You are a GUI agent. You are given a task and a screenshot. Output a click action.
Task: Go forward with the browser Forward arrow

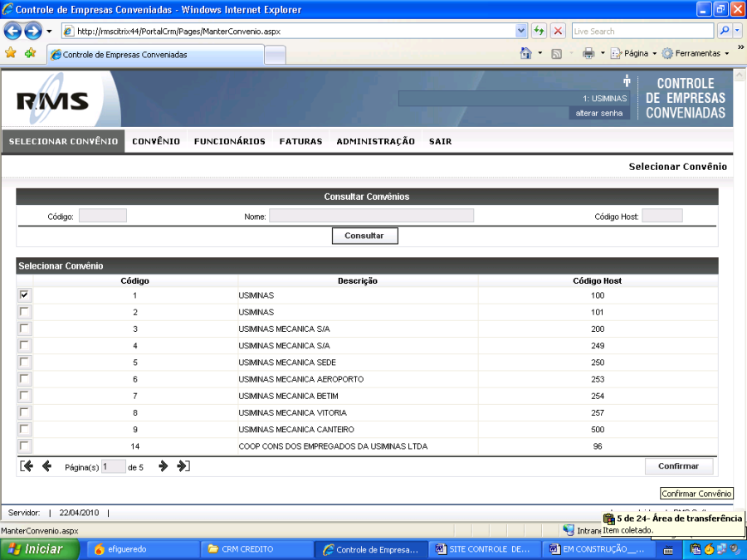point(33,32)
